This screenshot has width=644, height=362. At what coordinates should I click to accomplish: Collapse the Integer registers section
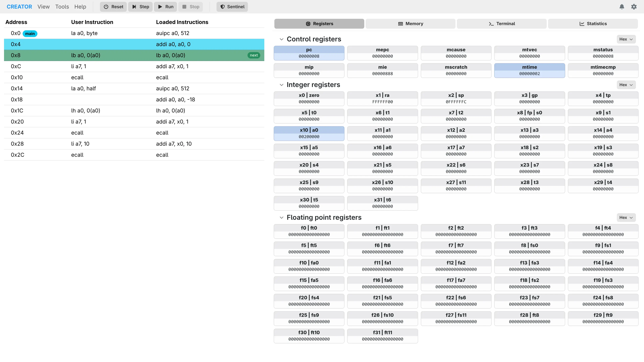click(x=282, y=85)
